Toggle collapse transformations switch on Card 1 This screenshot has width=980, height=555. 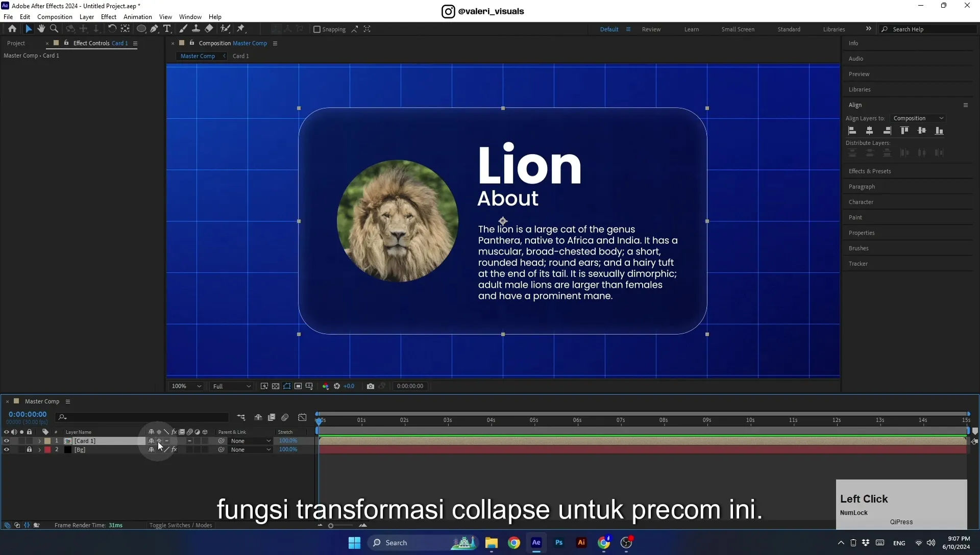159,441
